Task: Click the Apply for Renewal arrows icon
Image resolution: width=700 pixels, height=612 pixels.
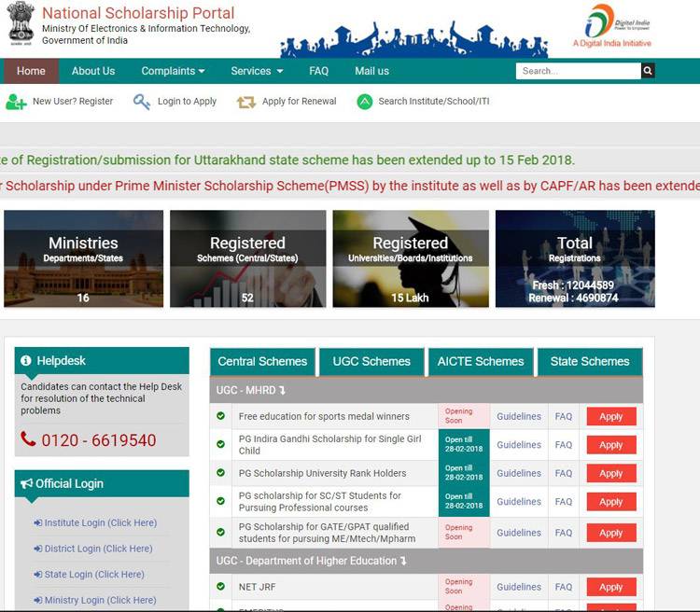Action: pyautogui.click(x=246, y=102)
